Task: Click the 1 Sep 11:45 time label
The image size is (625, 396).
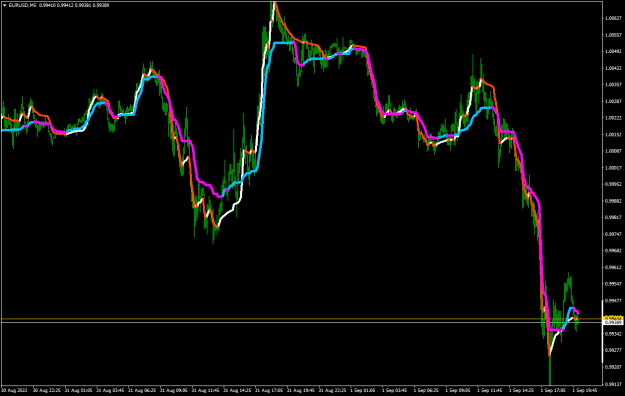Action: pos(490,390)
